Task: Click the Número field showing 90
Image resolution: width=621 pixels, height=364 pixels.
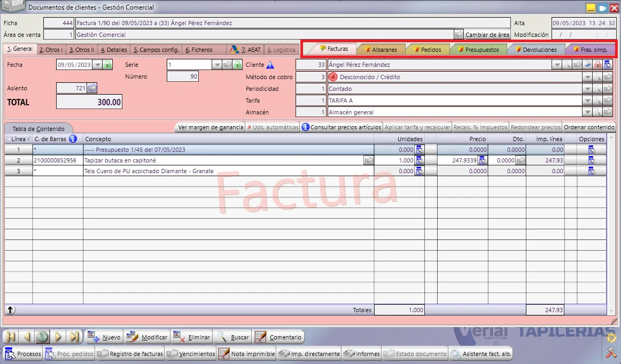Action: tap(183, 76)
